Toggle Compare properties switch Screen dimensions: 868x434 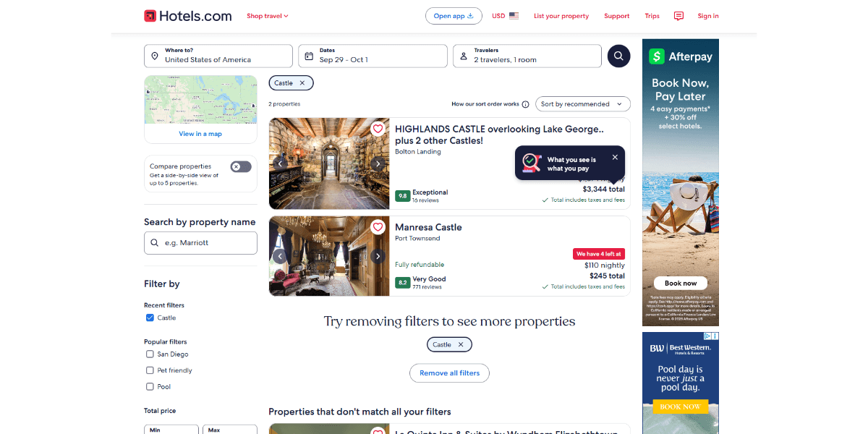click(x=241, y=166)
